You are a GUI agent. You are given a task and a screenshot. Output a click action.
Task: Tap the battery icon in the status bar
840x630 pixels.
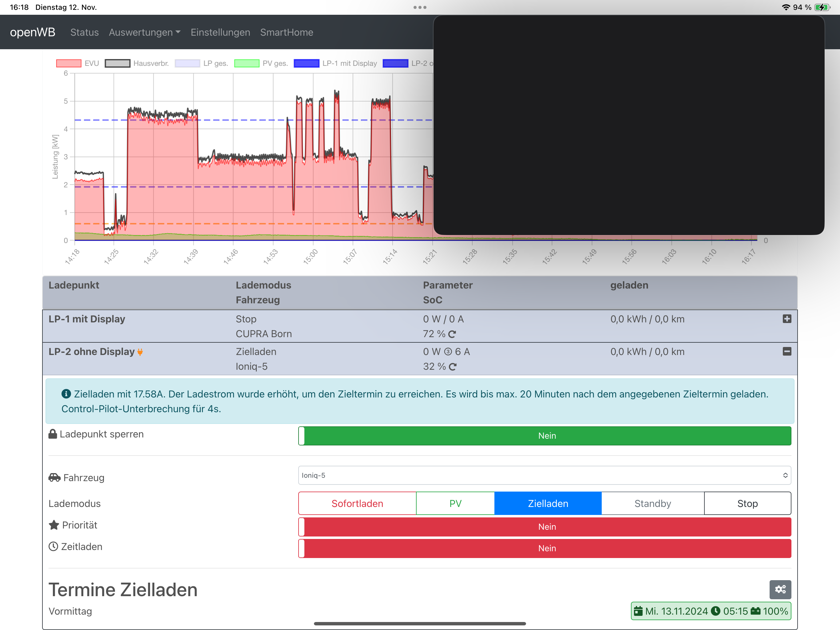coord(822,7)
